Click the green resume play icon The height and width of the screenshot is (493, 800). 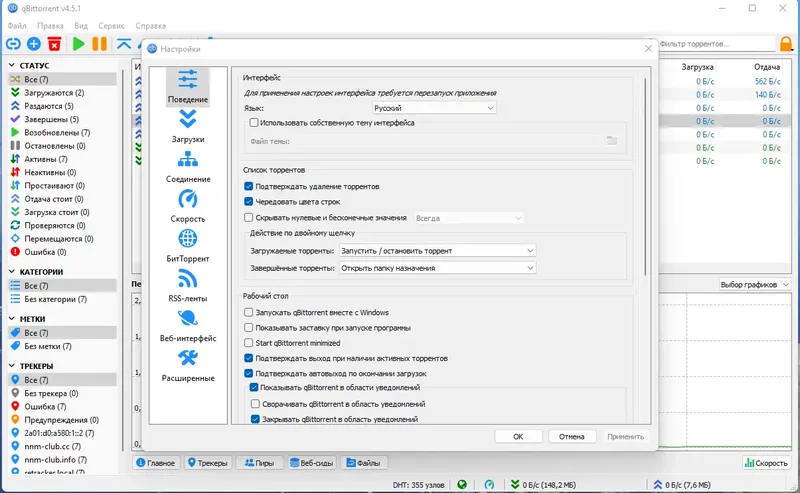79,44
